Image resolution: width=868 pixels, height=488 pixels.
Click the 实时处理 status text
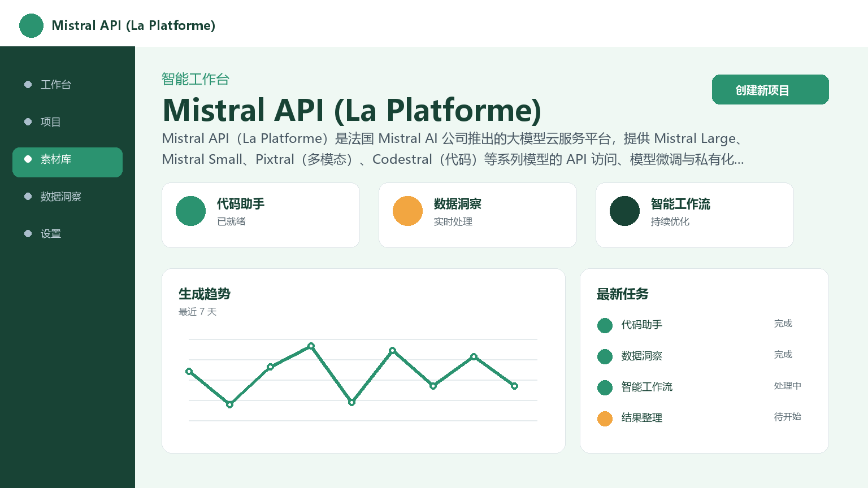click(x=453, y=221)
